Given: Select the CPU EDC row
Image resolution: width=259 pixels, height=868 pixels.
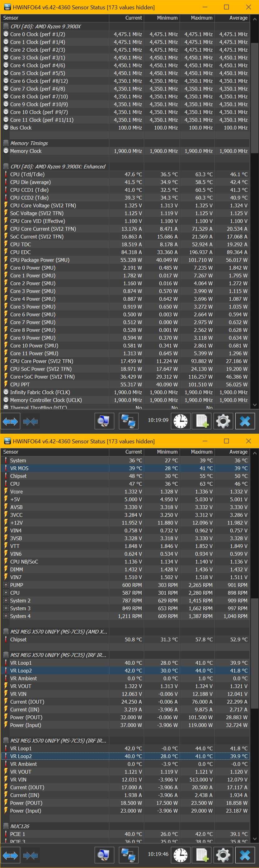Looking at the screenshot, I should [x=125, y=252].
